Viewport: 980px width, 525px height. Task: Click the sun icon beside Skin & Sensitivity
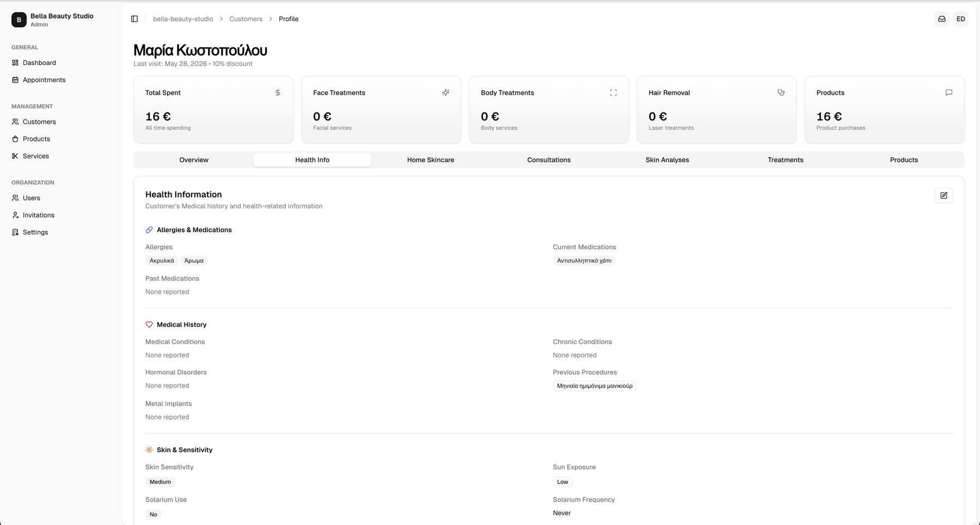(x=149, y=450)
